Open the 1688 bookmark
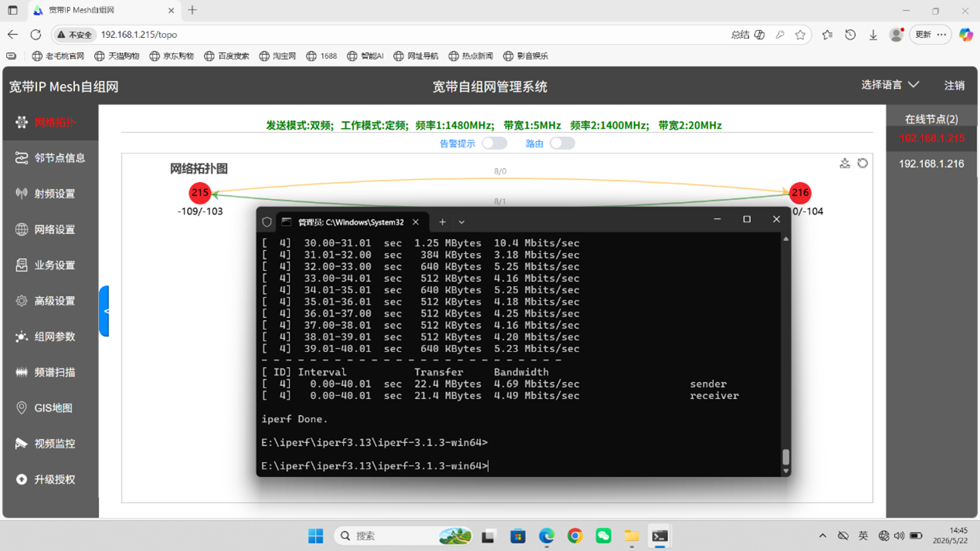This screenshot has width=980, height=551. 321,56
